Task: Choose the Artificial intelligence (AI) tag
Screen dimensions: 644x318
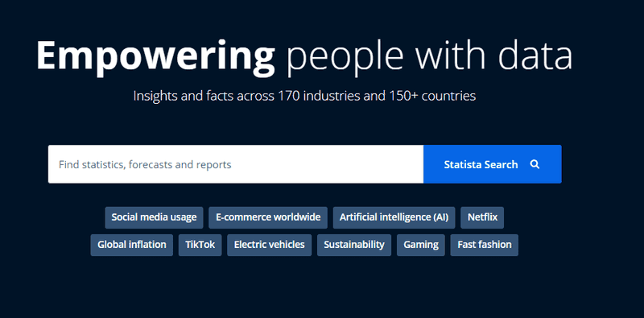Action: point(394,217)
